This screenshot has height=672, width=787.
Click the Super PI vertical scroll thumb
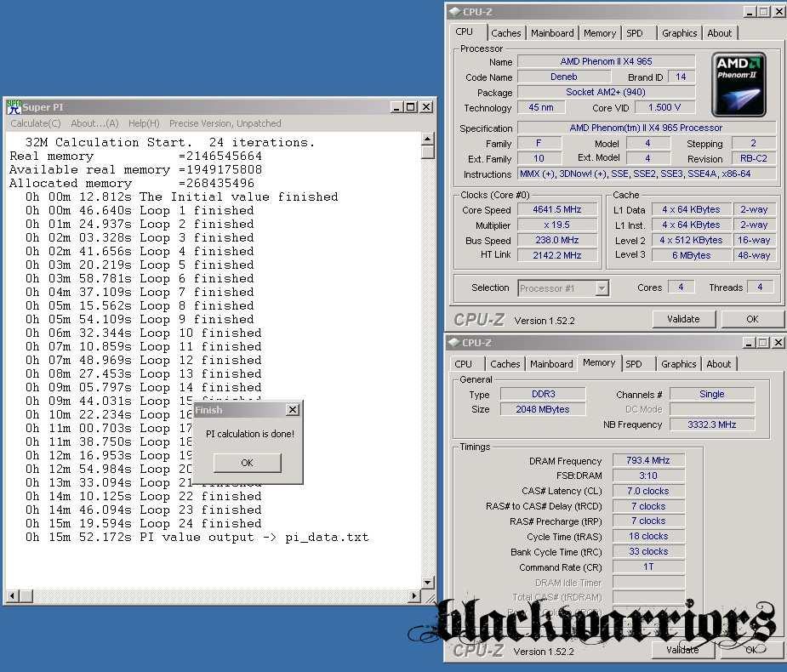[x=428, y=152]
